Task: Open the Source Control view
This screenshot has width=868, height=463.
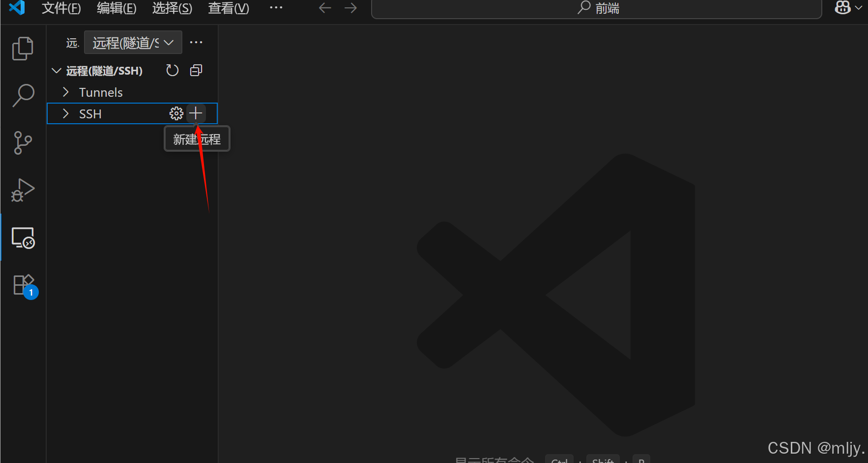Action: click(23, 142)
